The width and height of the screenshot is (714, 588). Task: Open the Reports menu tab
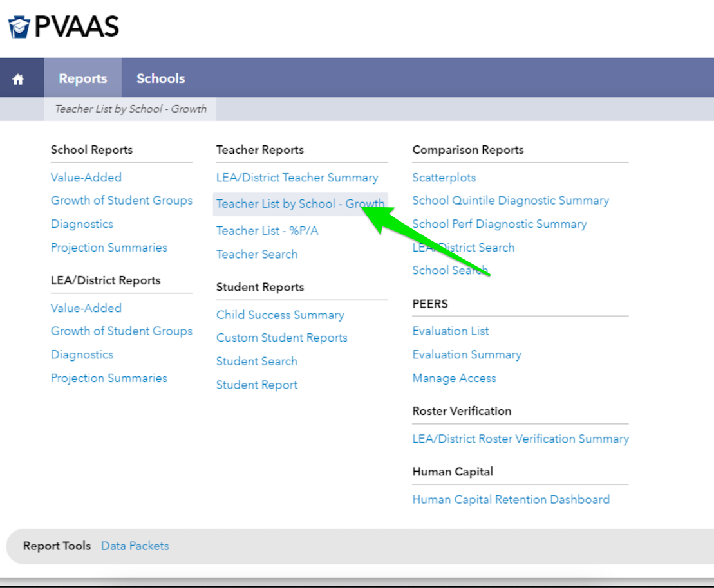coord(83,78)
